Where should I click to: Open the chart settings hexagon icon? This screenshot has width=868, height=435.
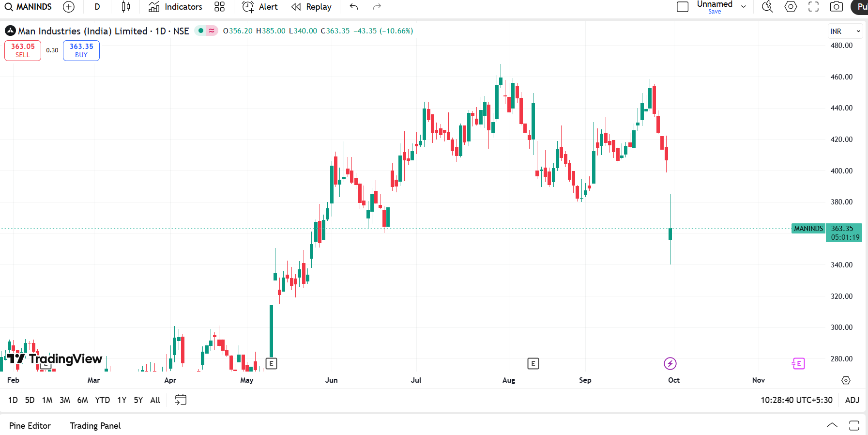[x=791, y=7]
